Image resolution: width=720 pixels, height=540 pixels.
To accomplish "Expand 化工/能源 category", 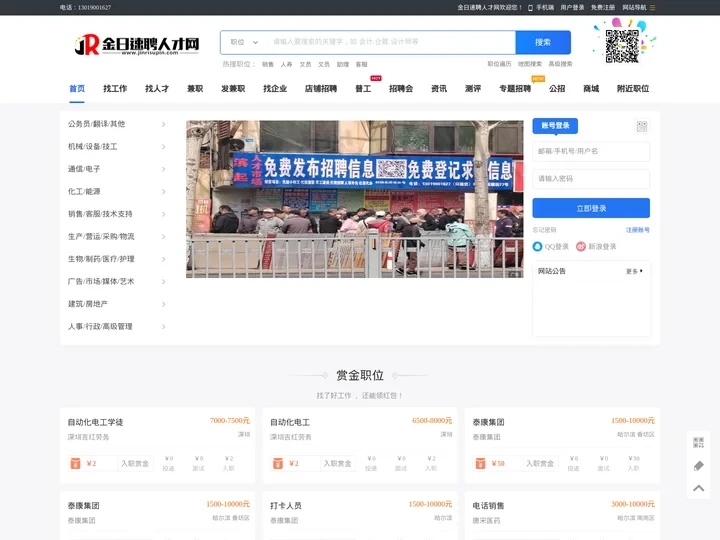I will tap(163, 192).
